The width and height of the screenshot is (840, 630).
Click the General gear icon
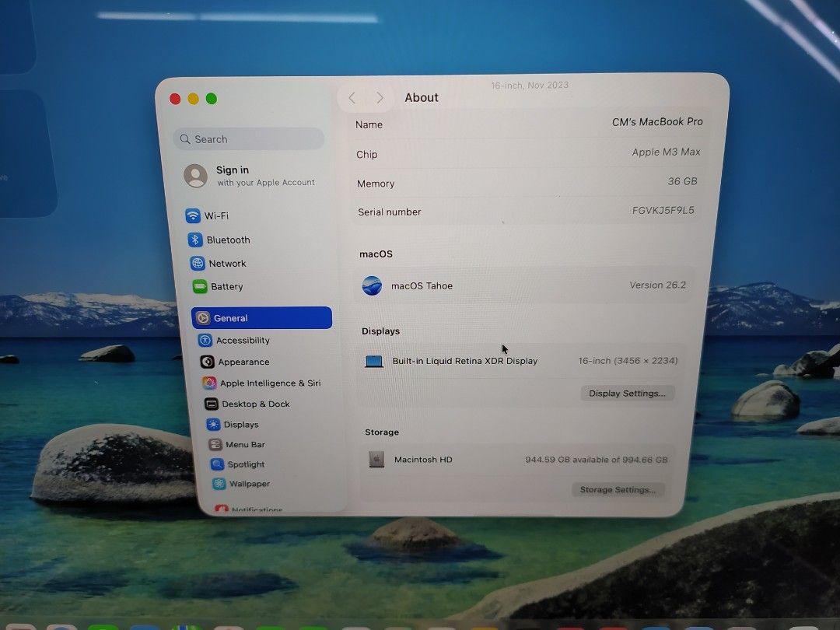[202, 318]
